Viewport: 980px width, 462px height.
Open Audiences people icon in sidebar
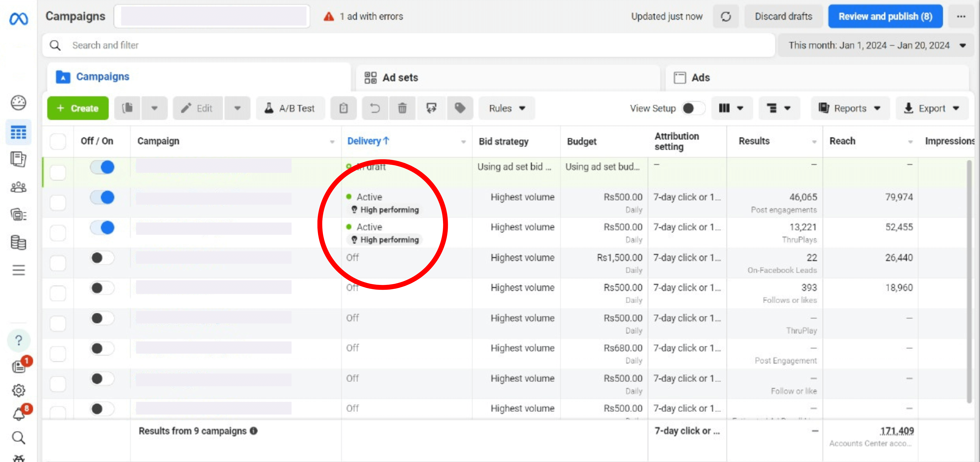(18, 187)
